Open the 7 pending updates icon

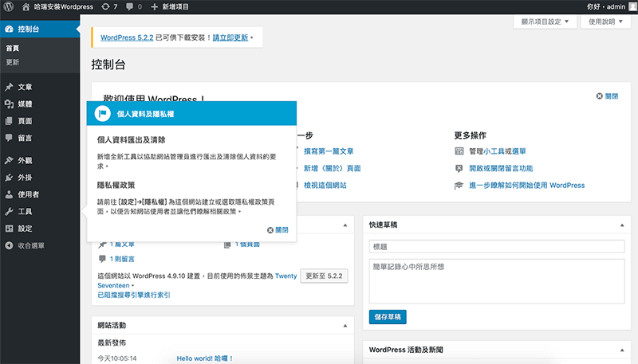[x=106, y=6]
